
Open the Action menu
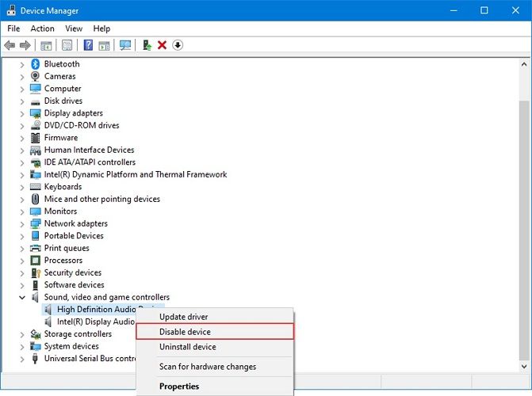(42, 29)
